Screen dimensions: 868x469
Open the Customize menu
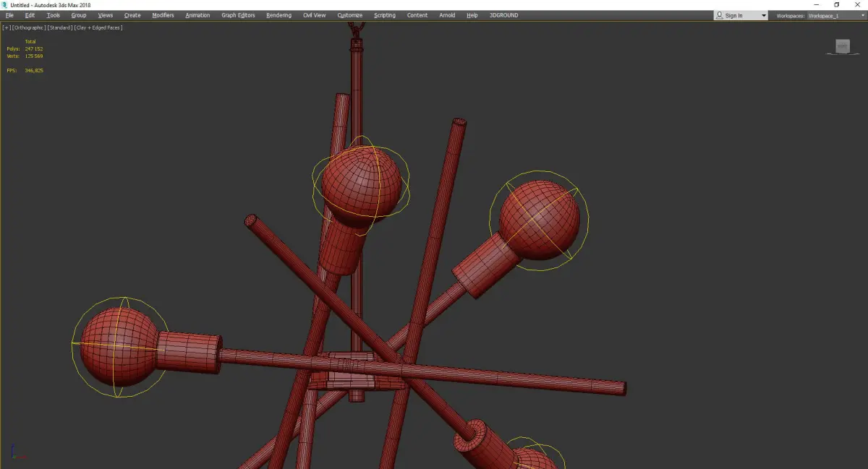click(x=350, y=15)
